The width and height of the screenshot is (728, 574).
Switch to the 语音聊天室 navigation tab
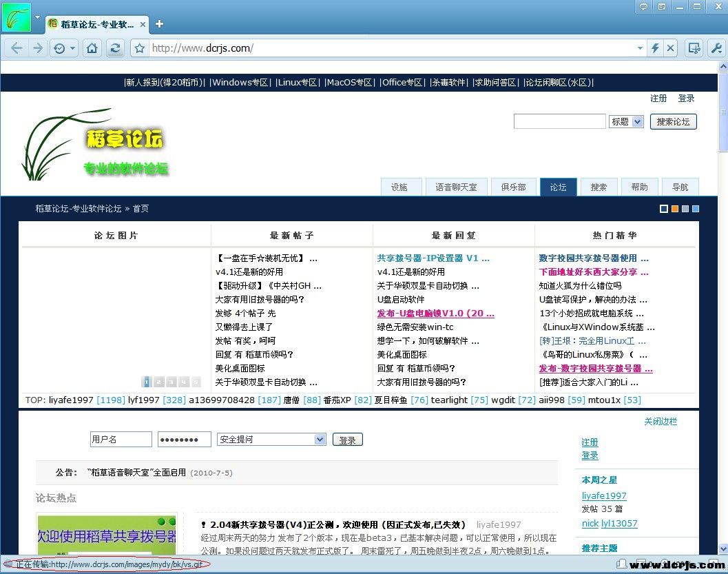click(x=456, y=187)
